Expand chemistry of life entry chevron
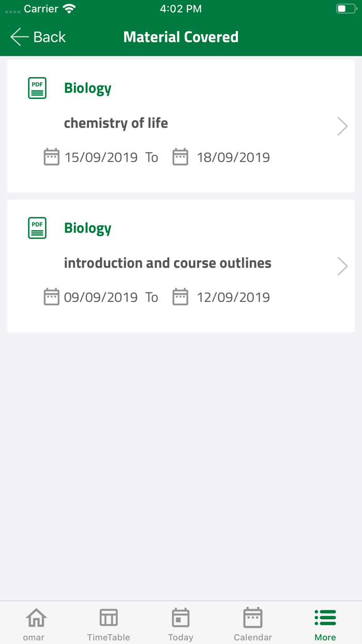This screenshot has width=362, height=644. 342,126
